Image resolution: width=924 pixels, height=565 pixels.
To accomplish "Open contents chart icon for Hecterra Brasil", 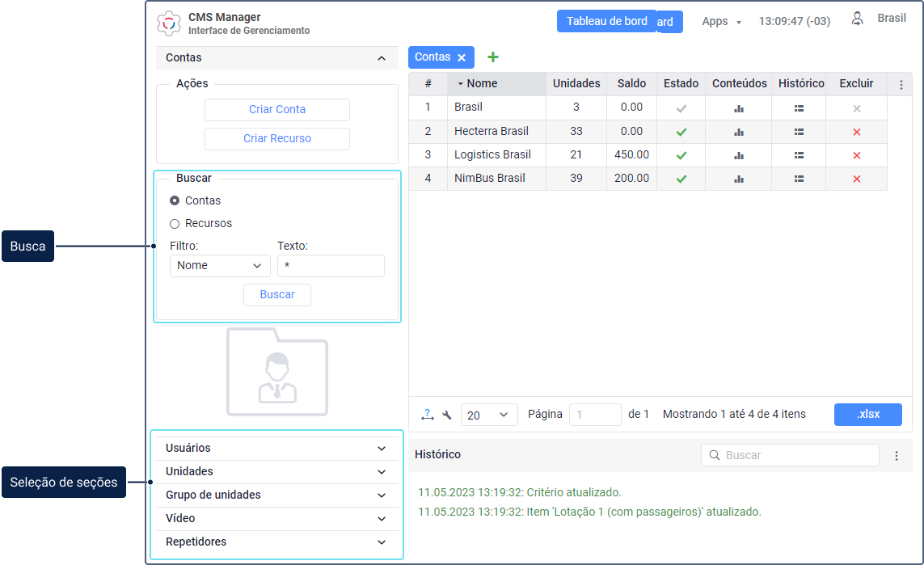I will pos(739,132).
